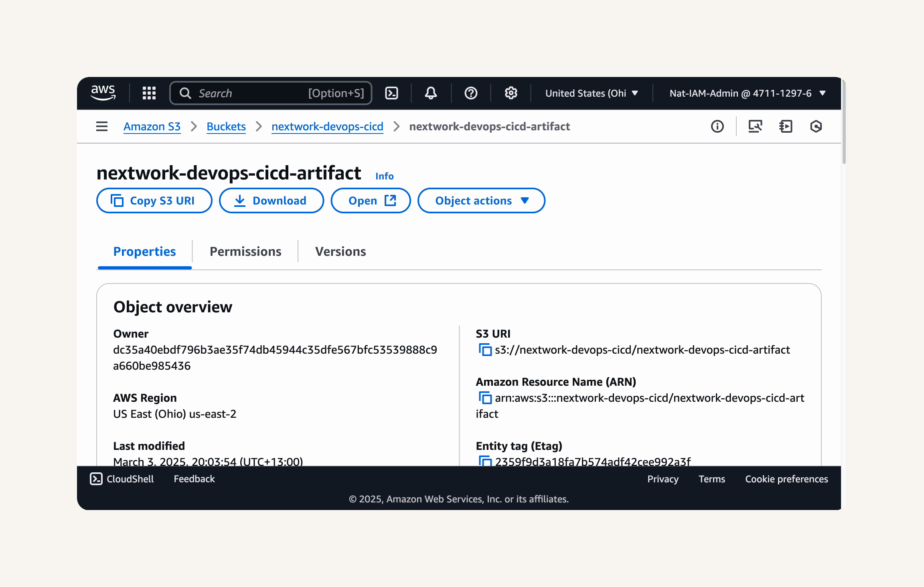Open the help question mark menu

pos(471,93)
